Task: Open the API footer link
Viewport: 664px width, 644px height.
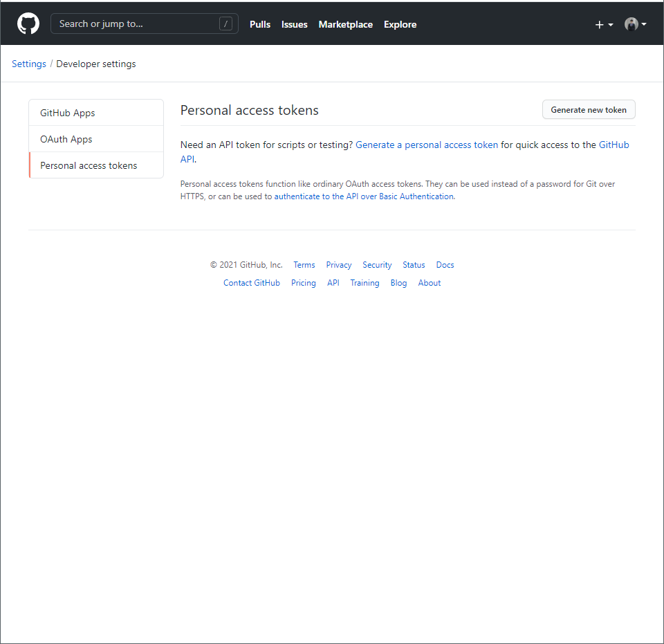Action: click(333, 283)
